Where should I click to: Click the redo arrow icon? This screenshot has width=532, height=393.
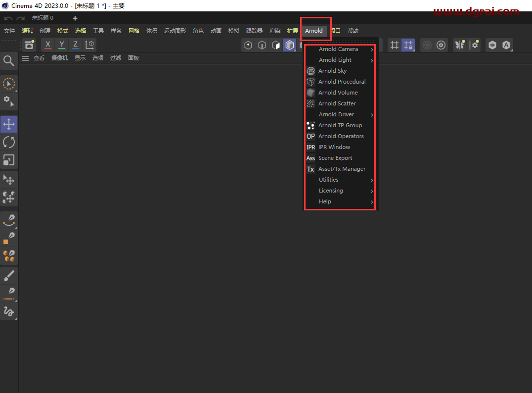21,18
